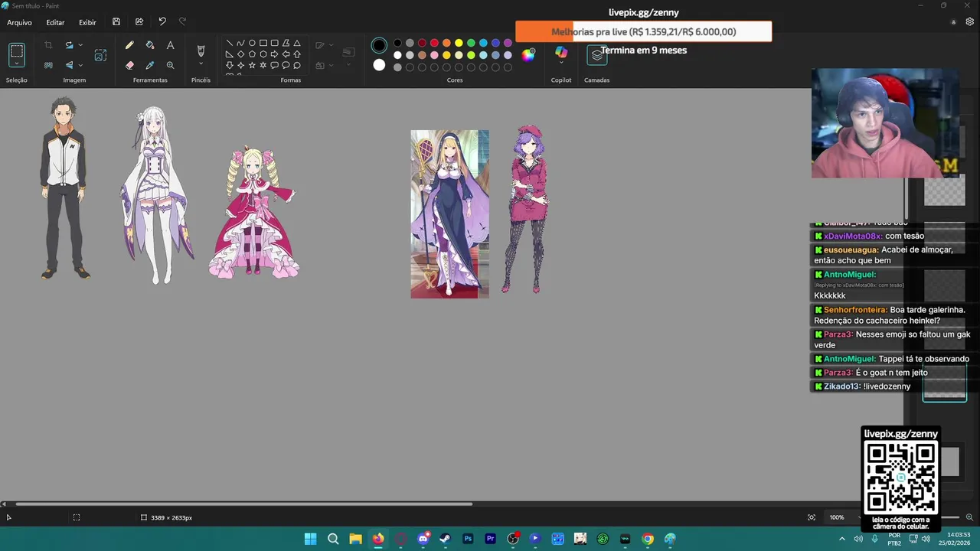Select the diamond shape
The height and width of the screenshot is (551, 980).
tap(240, 54)
